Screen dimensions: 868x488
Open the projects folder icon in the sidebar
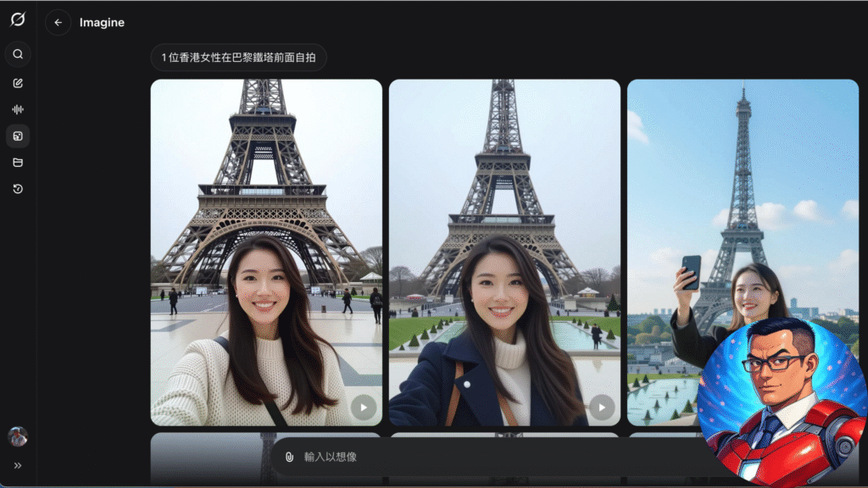coord(18,162)
